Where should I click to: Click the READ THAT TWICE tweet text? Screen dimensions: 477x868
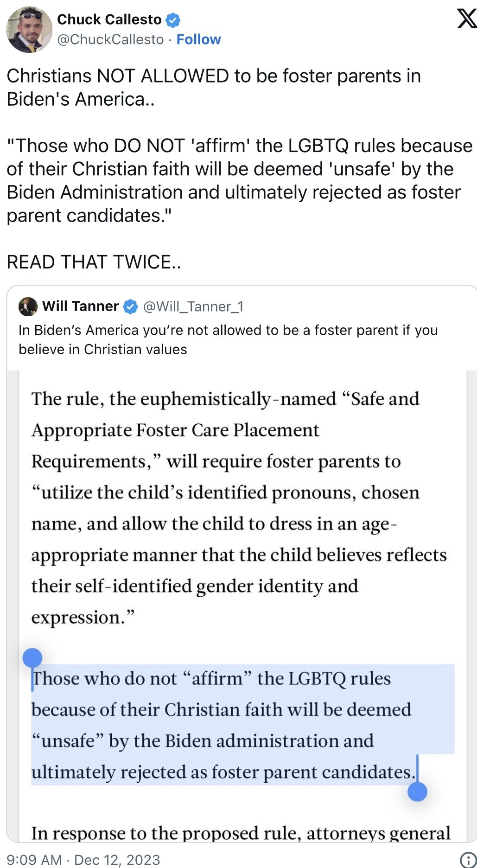[94, 262]
